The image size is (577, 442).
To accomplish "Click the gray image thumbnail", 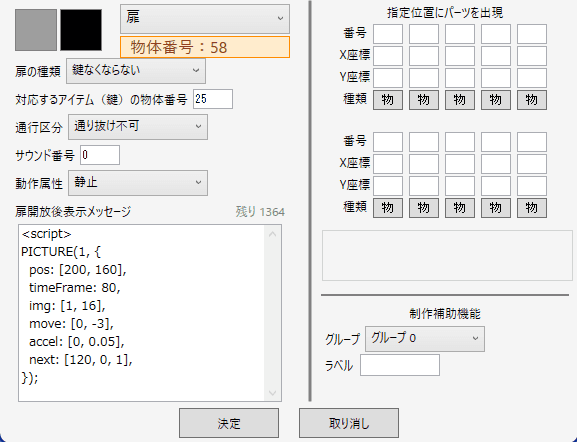I will click(x=36, y=30).
